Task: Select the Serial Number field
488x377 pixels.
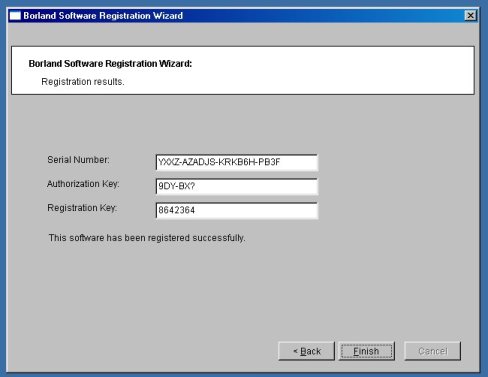Action: click(237, 162)
